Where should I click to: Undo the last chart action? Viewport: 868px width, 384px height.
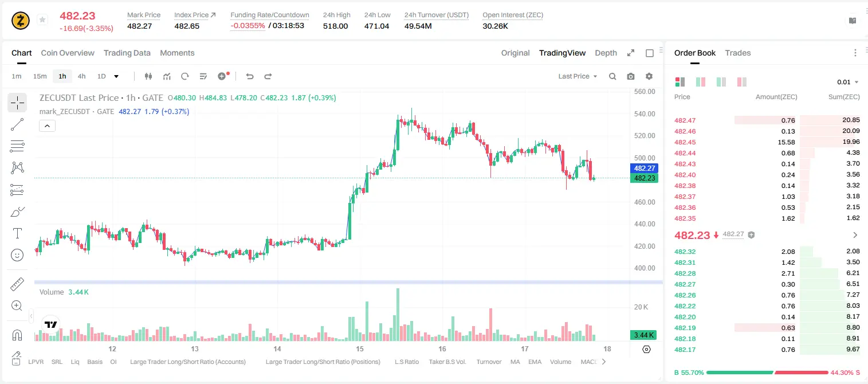coord(249,76)
